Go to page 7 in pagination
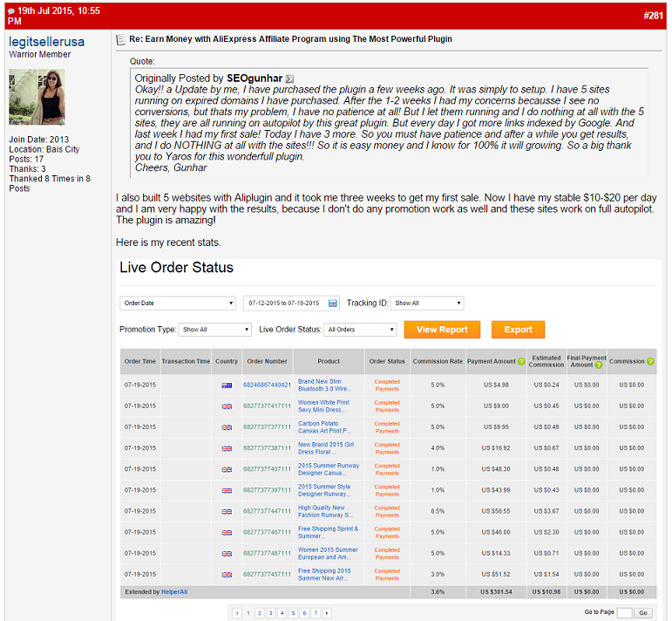This screenshot has width=672, height=621. pyautogui.click(x=316, y=613)
